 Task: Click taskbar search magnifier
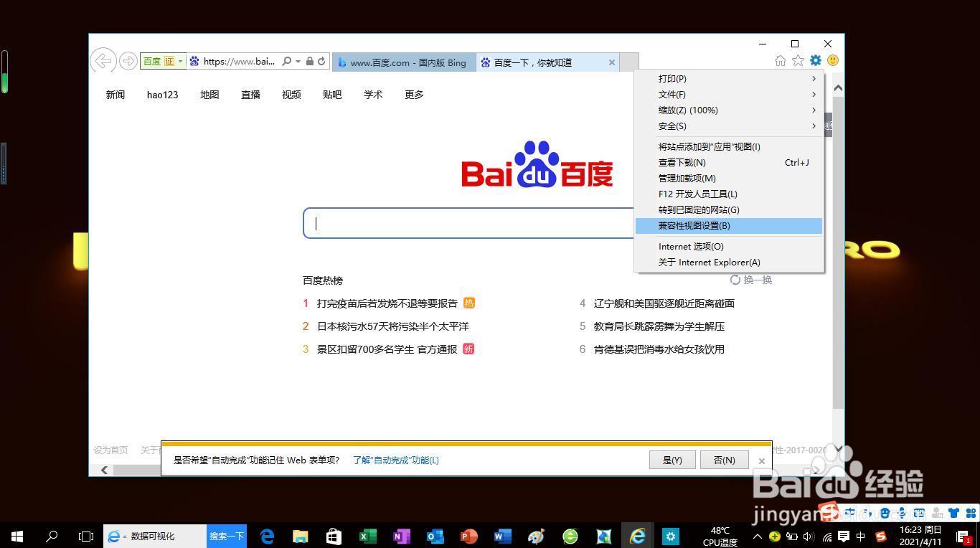(x=52, y=536)
